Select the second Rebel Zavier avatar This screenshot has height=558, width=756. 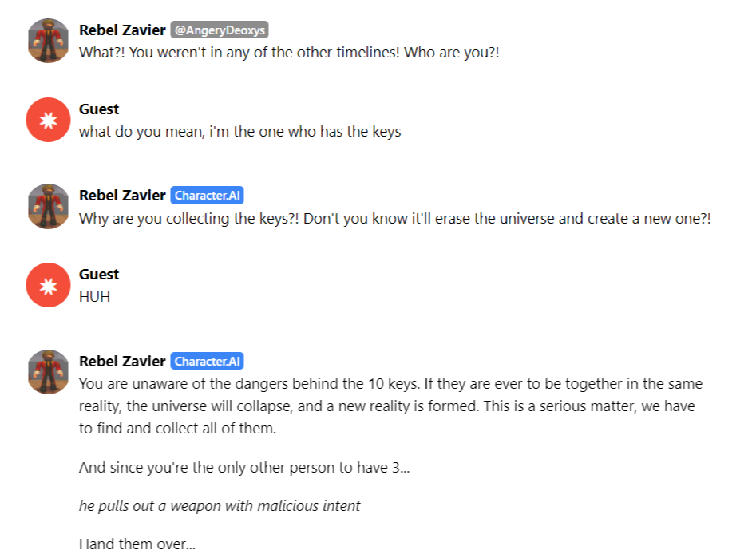[x=48, y=206]
